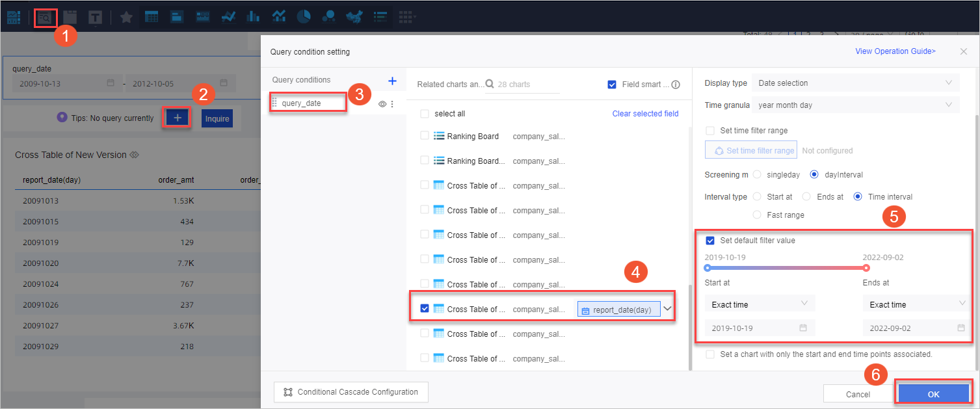Click the link icon beside Cross Table title
980x409 pixels.
pyautogui.click(x=135, y=155)
